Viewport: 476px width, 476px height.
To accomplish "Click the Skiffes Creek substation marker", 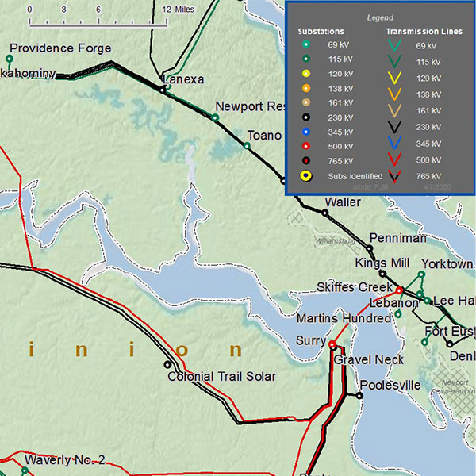I will [x=400, y=290].
